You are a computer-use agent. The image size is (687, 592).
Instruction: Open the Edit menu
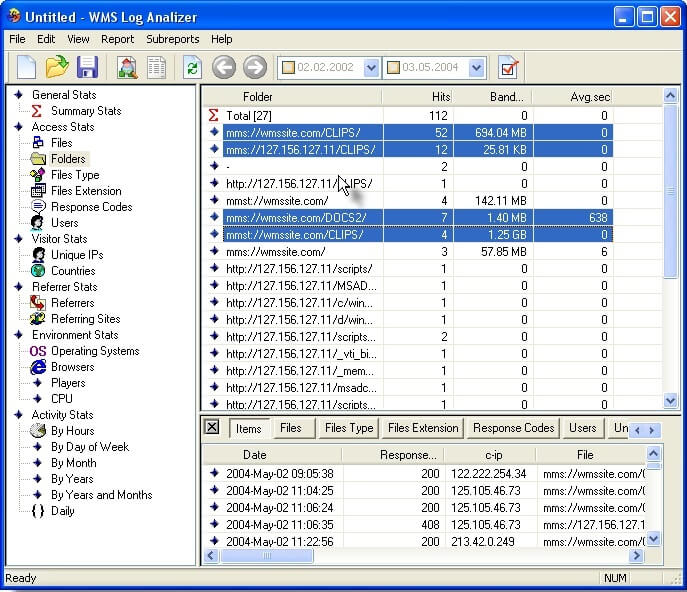coord(46,39)
